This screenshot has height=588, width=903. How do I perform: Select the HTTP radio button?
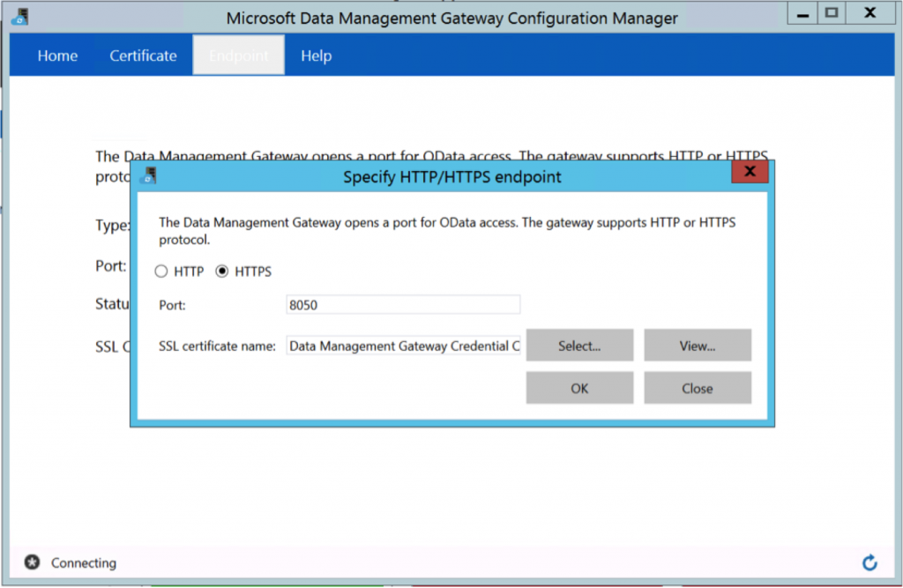[161, 272]
